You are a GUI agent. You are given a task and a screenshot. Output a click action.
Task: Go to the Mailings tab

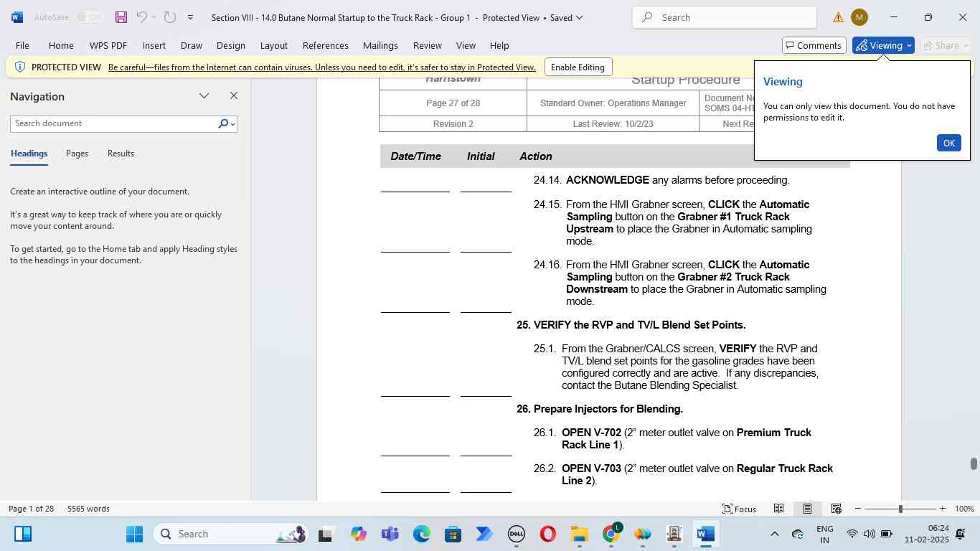[x=380, y=45]
